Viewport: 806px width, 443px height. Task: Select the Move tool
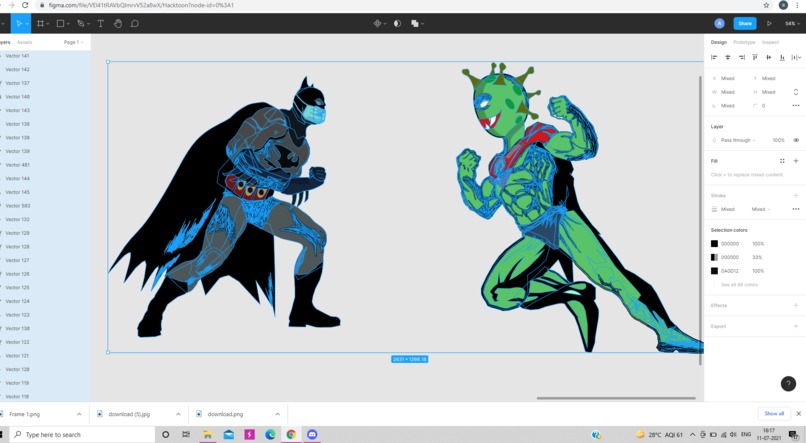point(19,24)
